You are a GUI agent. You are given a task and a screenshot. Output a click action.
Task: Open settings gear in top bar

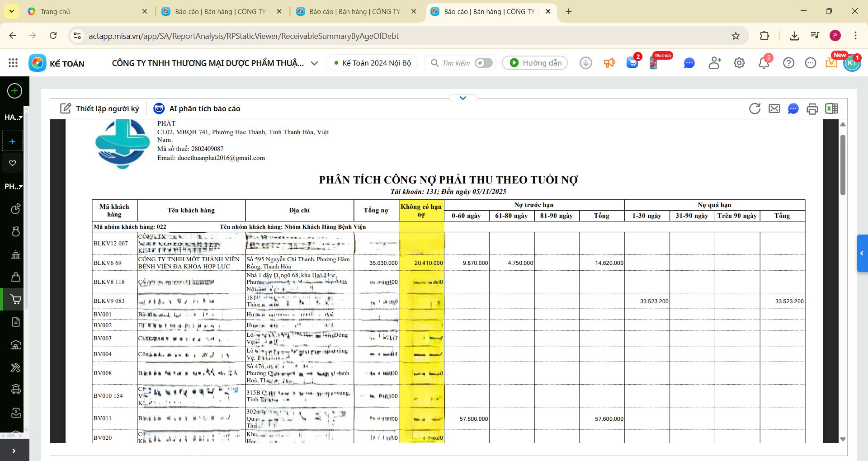click(x=739, y=63)
